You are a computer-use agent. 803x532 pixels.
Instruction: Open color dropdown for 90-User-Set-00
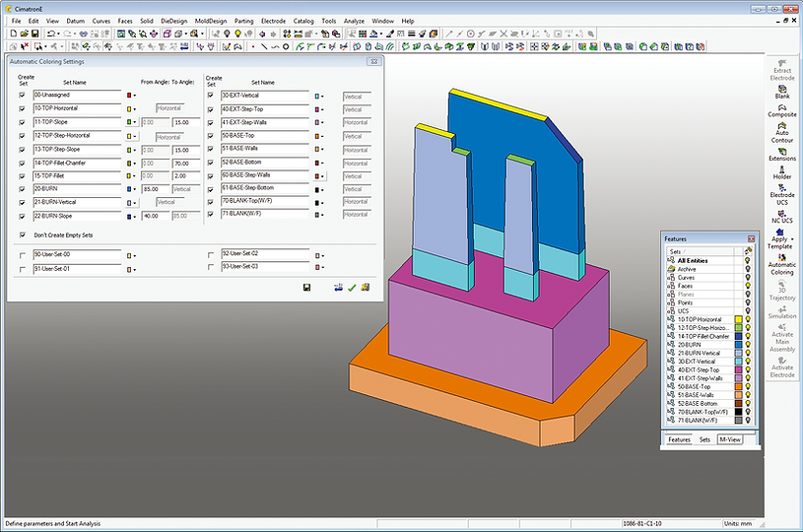[135, 255]
